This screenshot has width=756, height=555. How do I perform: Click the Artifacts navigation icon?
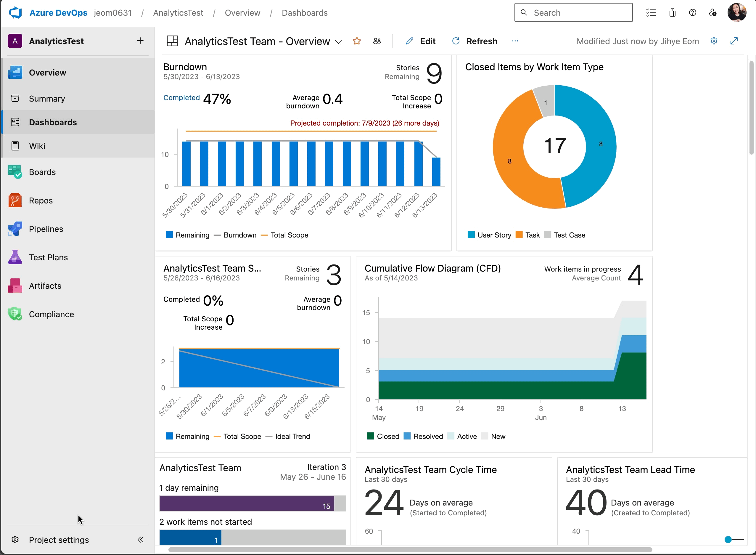tap(15, 285)
